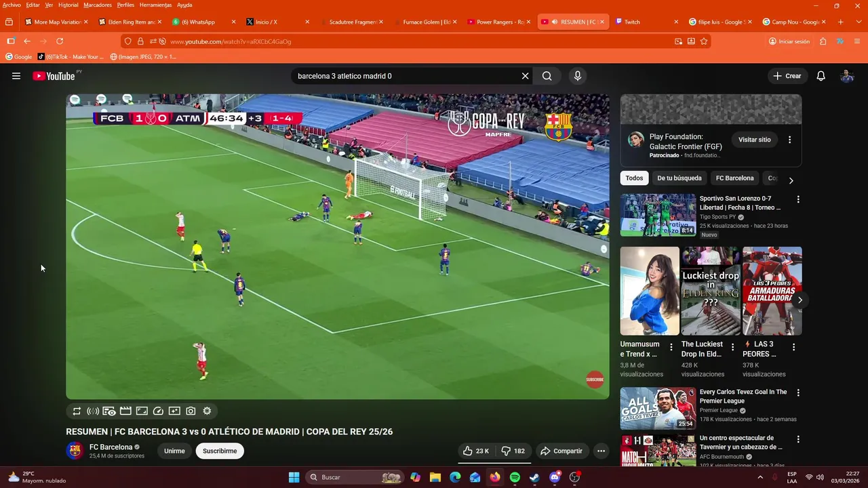
Task: Show next shorts with right arrow
Action: pos(800,300)
